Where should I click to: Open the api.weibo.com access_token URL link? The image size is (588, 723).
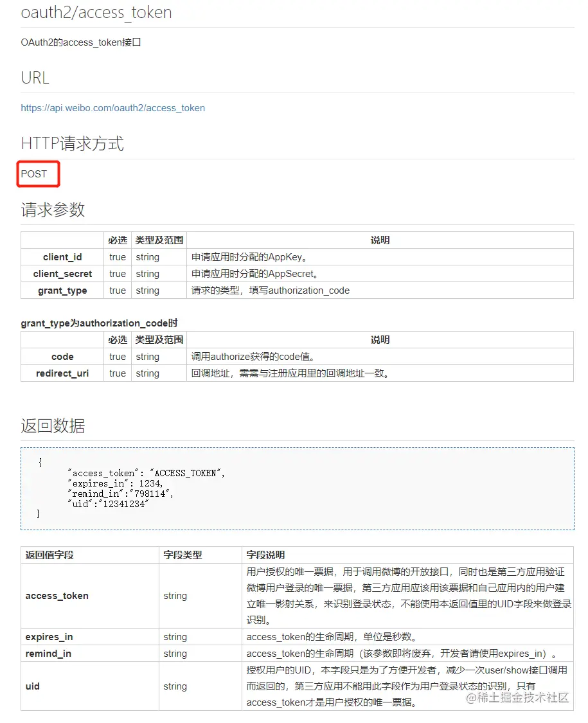pyautogui.click(x=113, y=108)
